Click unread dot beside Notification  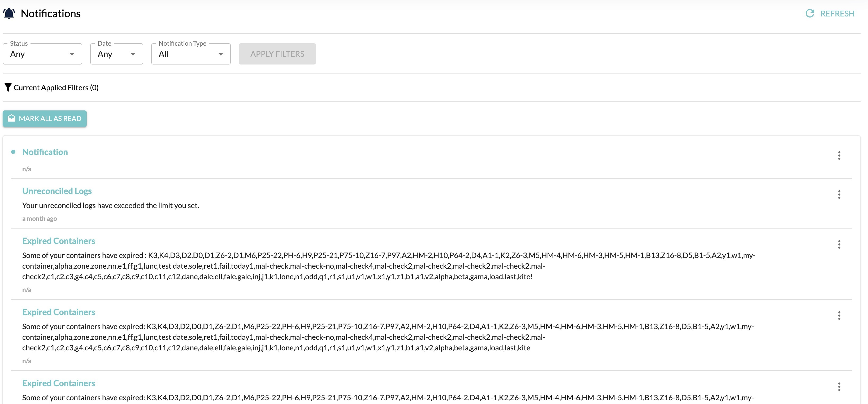pos(13,152)
